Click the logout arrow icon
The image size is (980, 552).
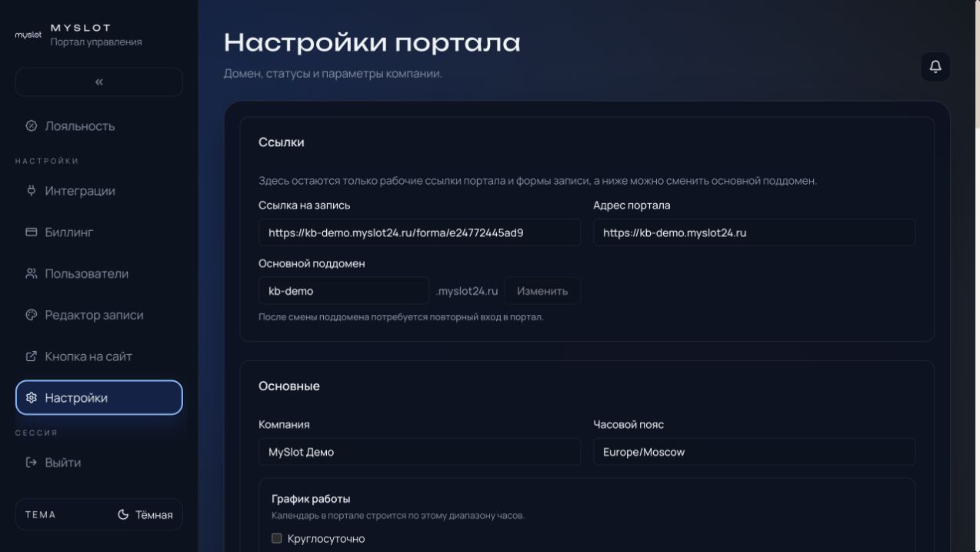32,463
